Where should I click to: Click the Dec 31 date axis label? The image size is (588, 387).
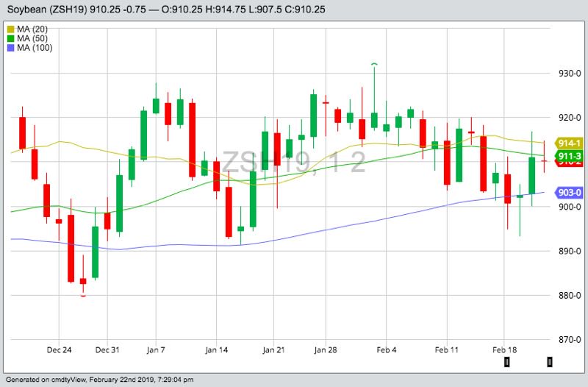pyautogui.click(x=107, y=350)
